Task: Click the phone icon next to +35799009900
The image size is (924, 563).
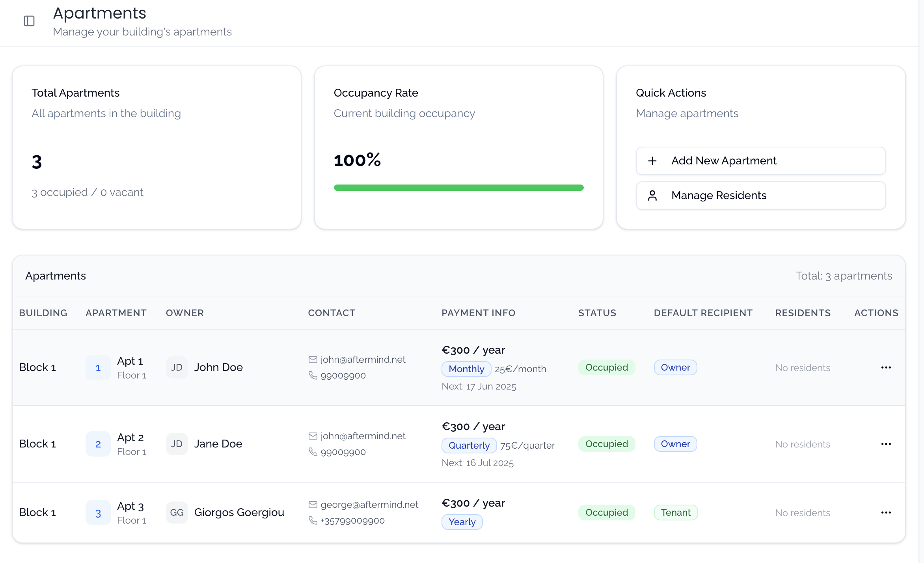Action: click(313, 520)
